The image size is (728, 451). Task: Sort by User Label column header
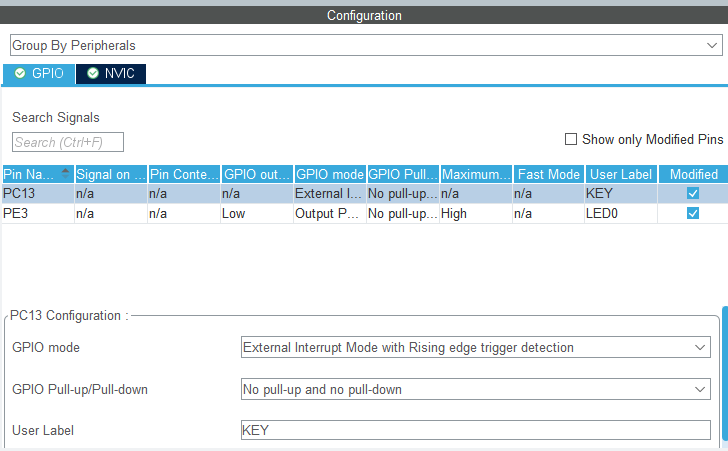tap(621, 174)
